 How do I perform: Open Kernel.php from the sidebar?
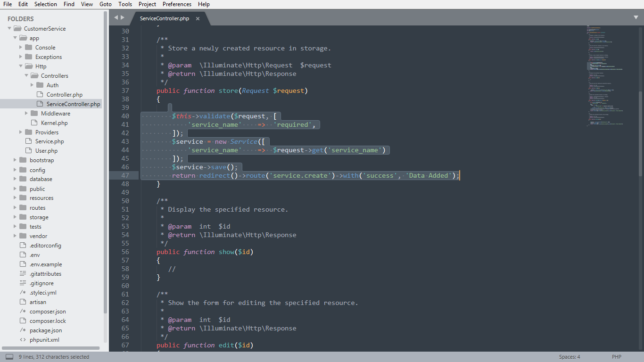pos(54,123)
